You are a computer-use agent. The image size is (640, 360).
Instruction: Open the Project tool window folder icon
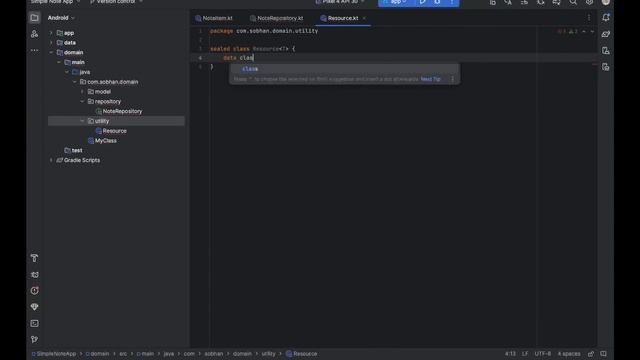click(34, 18)
